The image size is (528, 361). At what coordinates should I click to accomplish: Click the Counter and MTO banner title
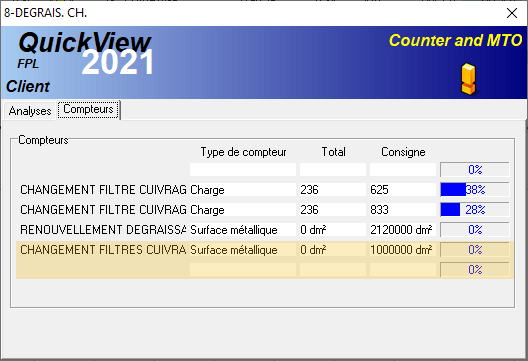point(455,40)
